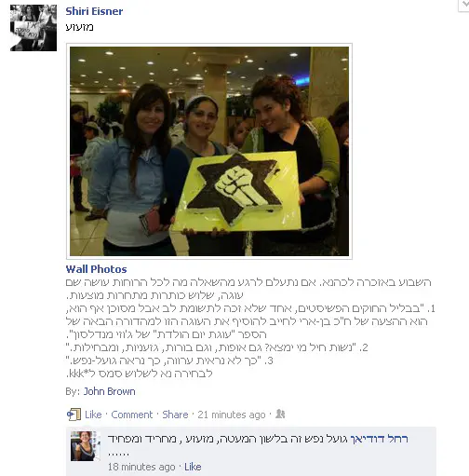This screenshot has width=469, height=476.
Task: Click the Hebrew caption paragraph under Wall Photos
Action: pyautogui.click(x=250, y=328)
